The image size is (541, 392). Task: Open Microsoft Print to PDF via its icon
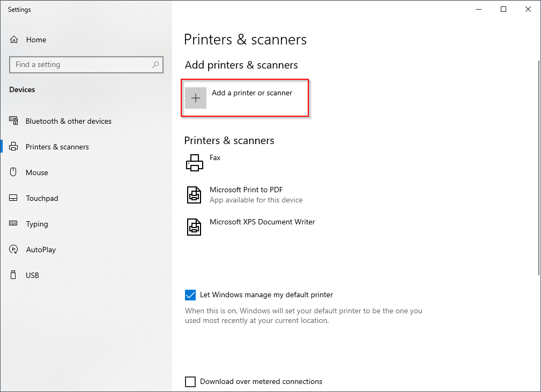pos(194,195)
